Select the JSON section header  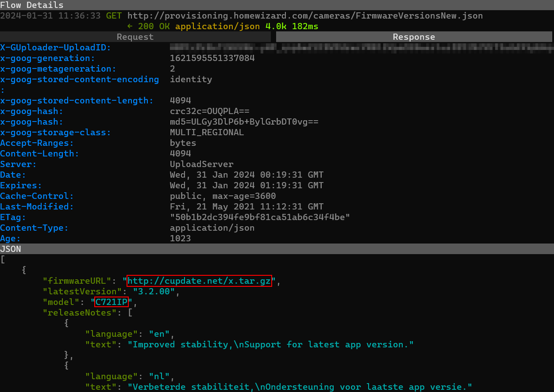[11, 249]
